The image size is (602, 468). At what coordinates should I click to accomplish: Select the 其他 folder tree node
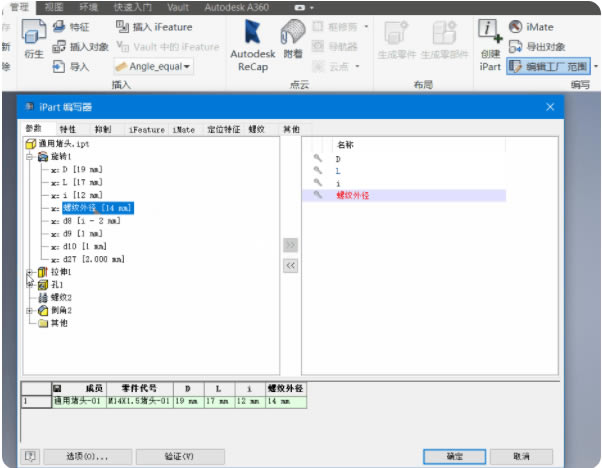click(x=59, y=323)
